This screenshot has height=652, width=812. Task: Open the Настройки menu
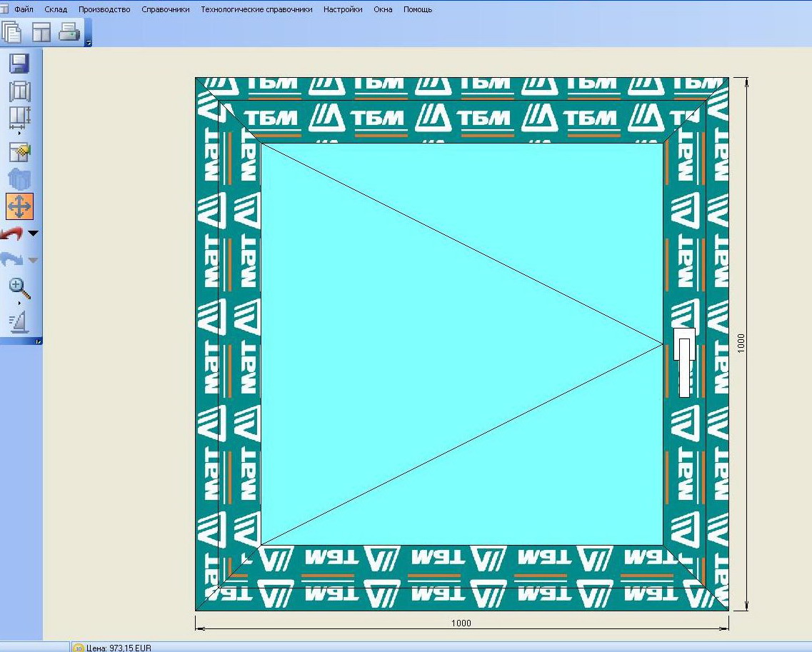pyautogui.click(x=343, y=9)
